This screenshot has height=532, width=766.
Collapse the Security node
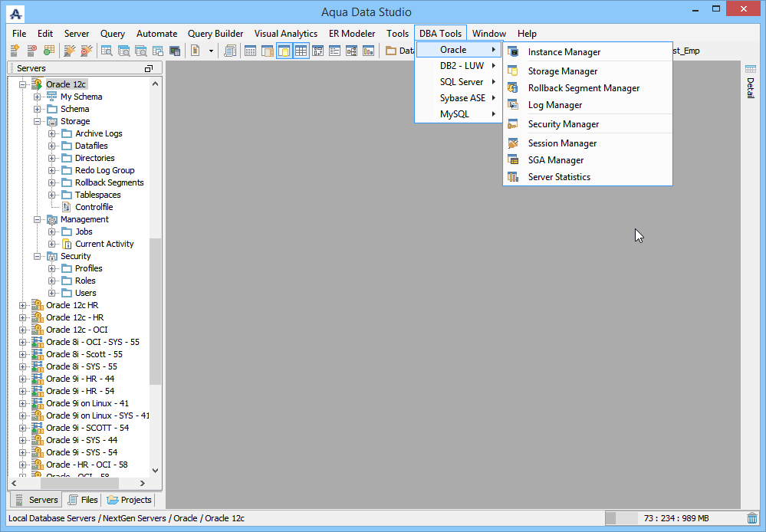click(37, 256)
